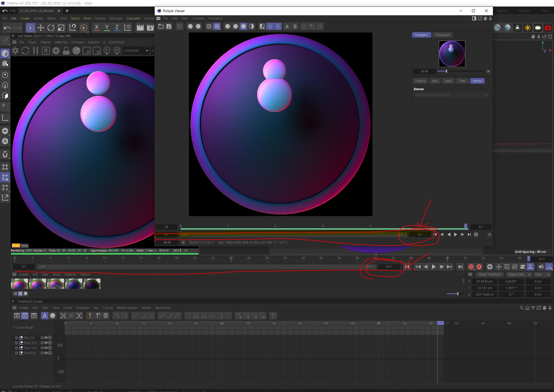This screenshot has height=392, width=554.
Task: Click the Live Viewer focus picker icon
Action: (x=107, y=51)
